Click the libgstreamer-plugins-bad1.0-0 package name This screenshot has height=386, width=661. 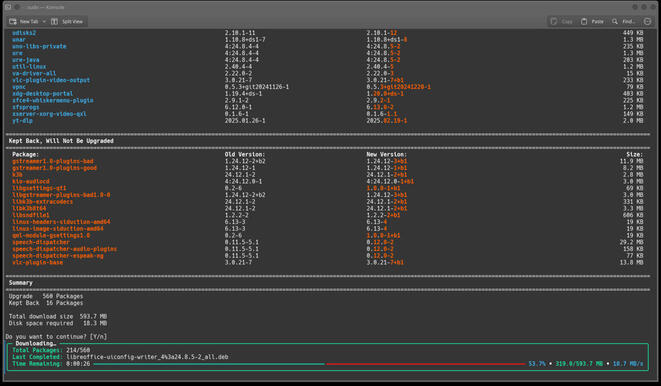click(x=61, y=195)
